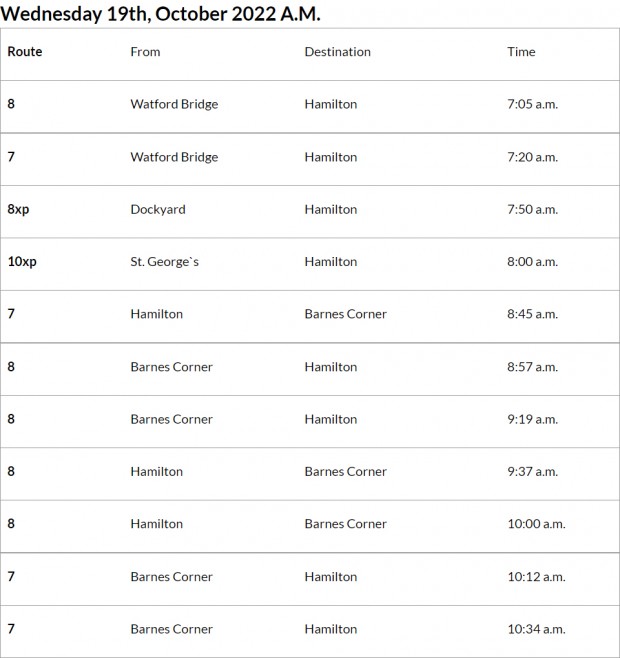Select the 10:12 a.m. time cell
The image size is (620, 658).
coord(536,577)
